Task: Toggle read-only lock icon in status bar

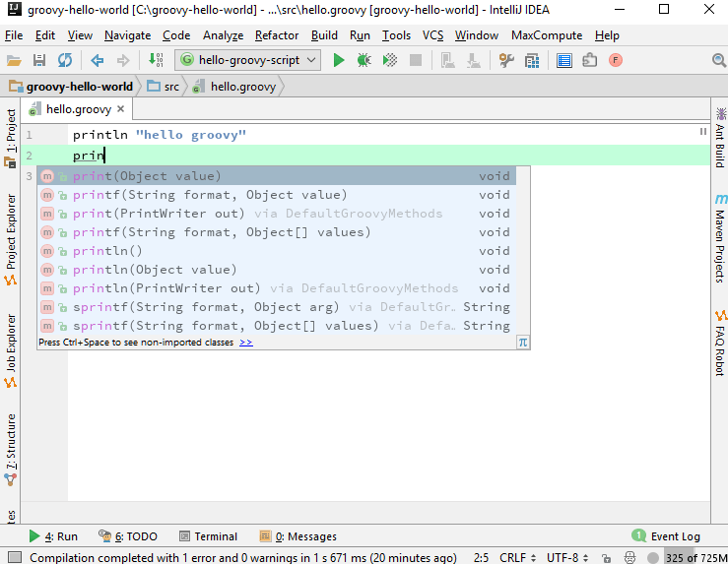Action: pos(606,557)
